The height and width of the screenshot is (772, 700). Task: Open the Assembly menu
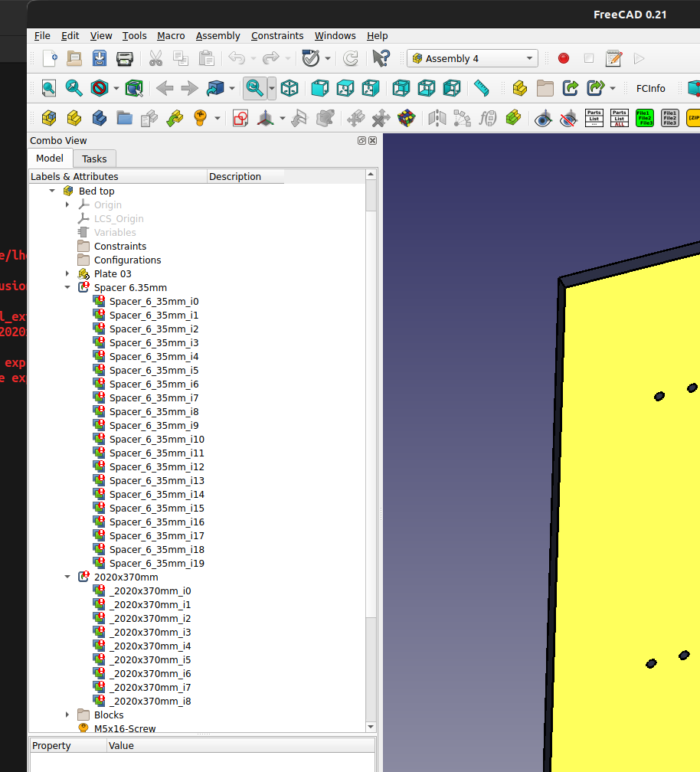[218, 36]
